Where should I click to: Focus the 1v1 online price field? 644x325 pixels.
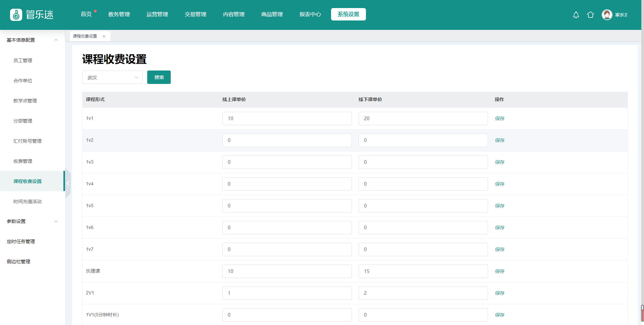click(x=287, y=119)
